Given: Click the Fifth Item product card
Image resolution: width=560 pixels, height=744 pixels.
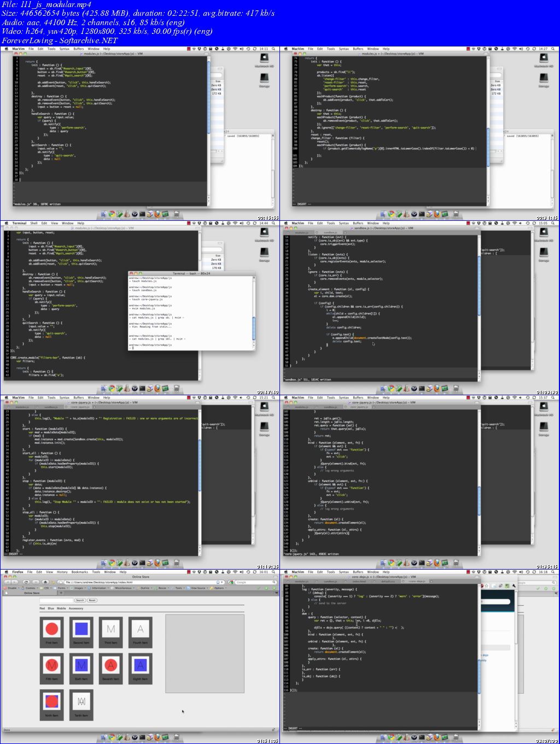Looking at the screenshot, I should click(x=52, y=667).
